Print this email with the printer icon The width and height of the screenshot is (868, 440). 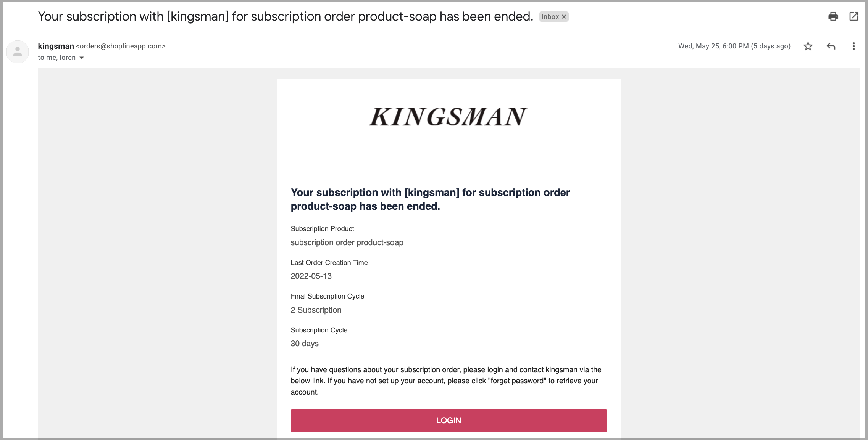click(833, 16)
